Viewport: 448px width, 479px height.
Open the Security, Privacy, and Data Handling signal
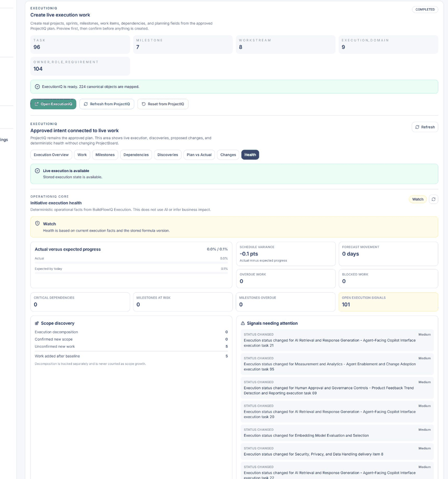(x=337, y=451)
